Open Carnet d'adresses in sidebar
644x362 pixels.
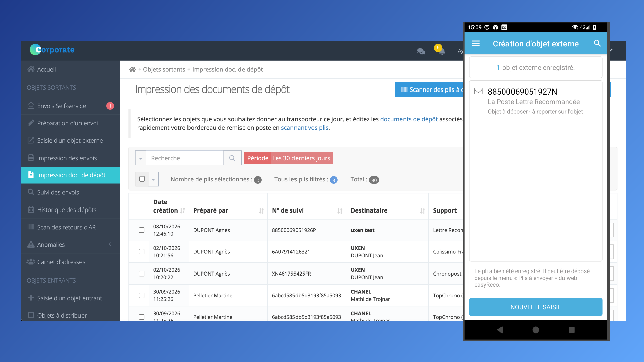pyautogui.click(x=70, y=262)
